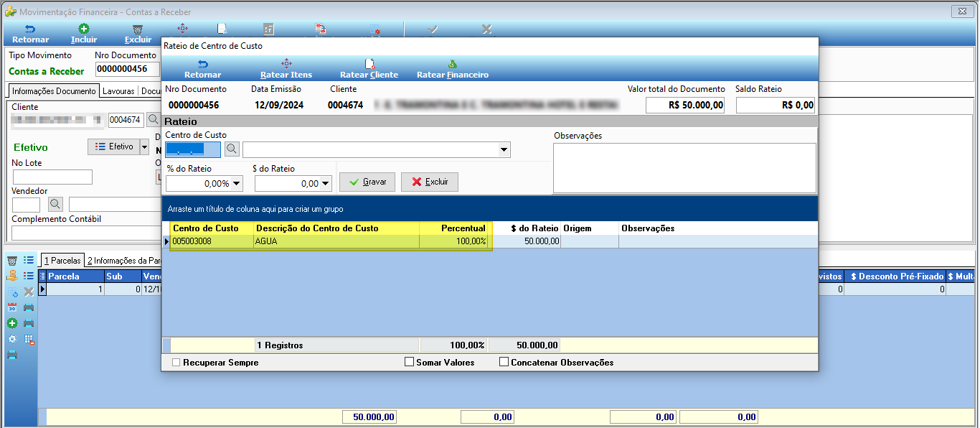This screenshot has height=428, width=980.
Task: Click the greyed checkmark icon in main toolbar
Action: [433, 29]
